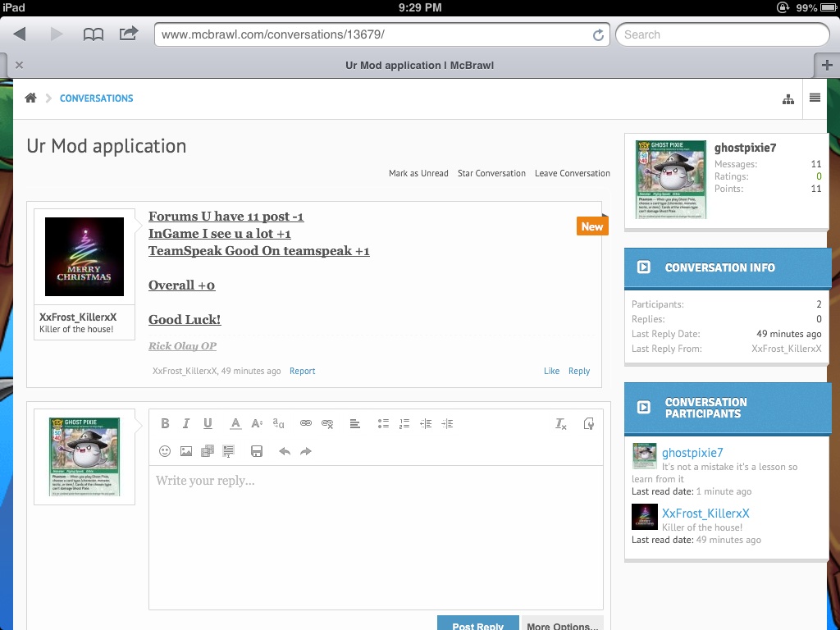Go to the forum home icon

pyautogui.click(x=30, y=98)
